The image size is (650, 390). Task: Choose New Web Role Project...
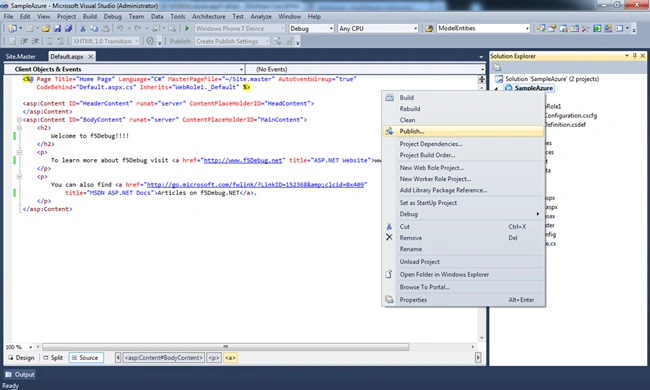click(x=463, y=168)
